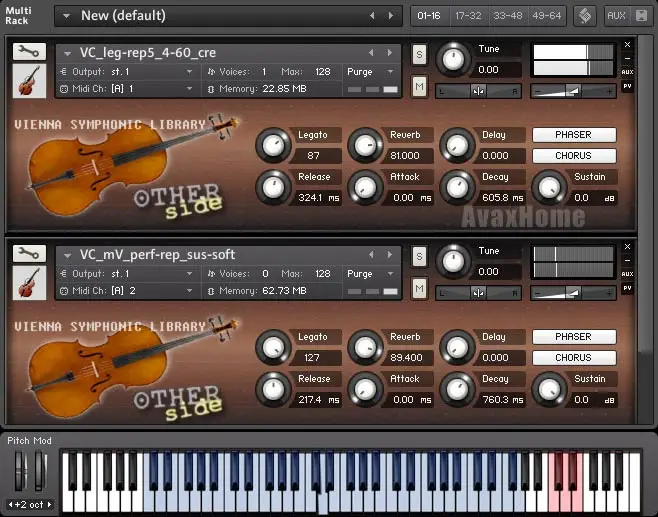Open instrument menu arrow for VC_mV_perf-rep_sus-soft

point(67,255)
